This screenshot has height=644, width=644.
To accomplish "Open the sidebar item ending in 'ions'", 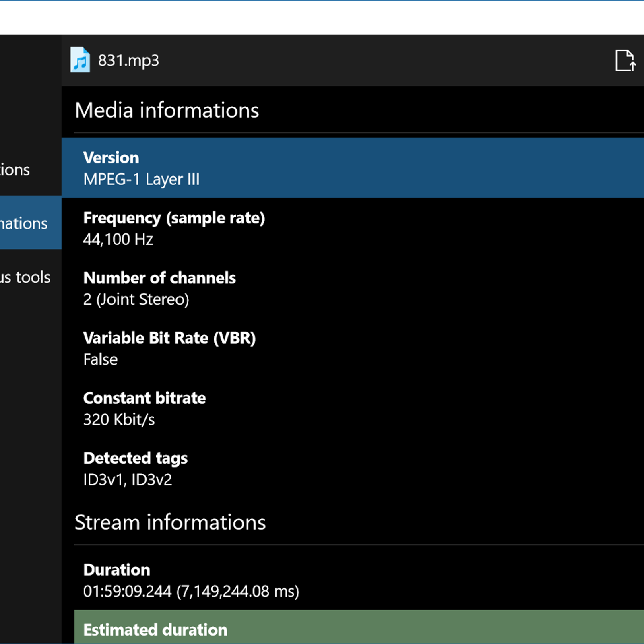I will click(31, 170).
